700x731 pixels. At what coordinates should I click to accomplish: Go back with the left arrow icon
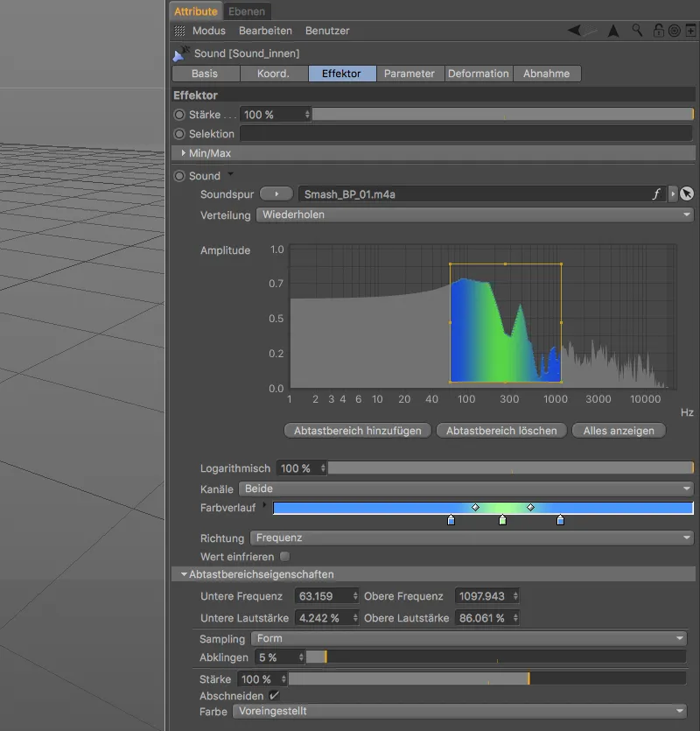574,31
